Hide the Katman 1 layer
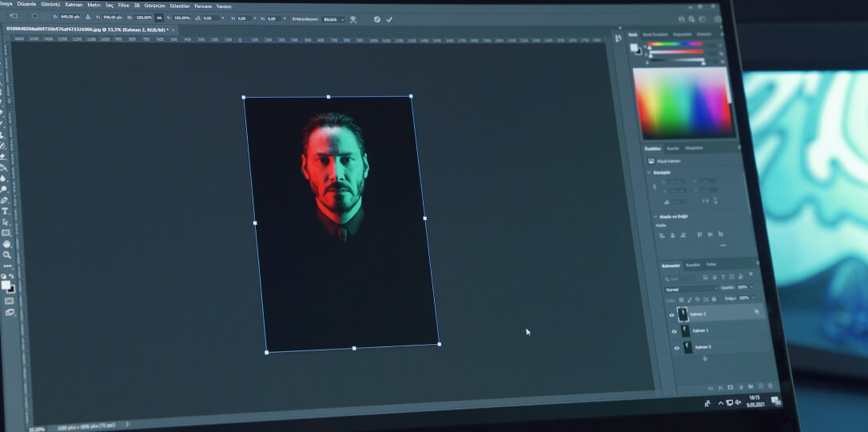The height and width of the screenshot is (432, 868). pos(674,331)
